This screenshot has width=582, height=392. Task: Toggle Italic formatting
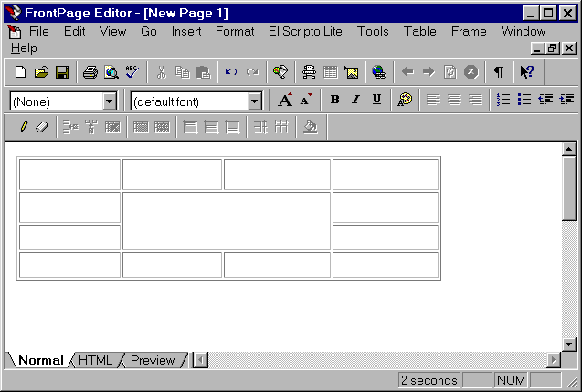point(355,100)
